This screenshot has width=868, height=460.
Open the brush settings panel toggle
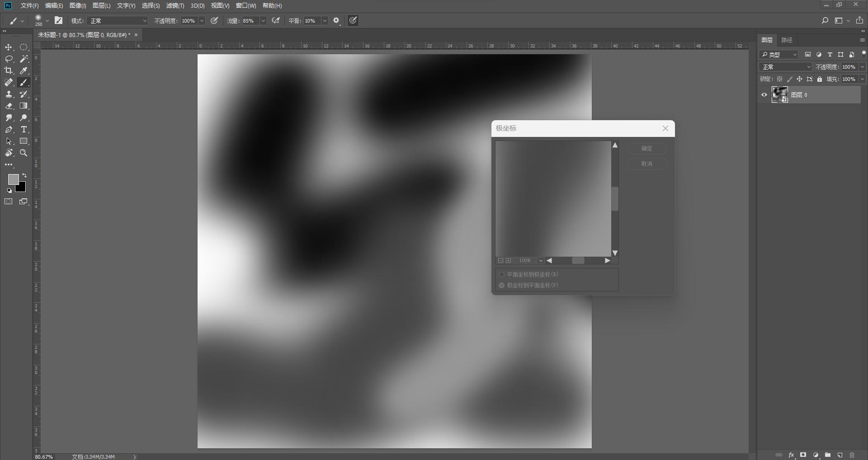59,20
